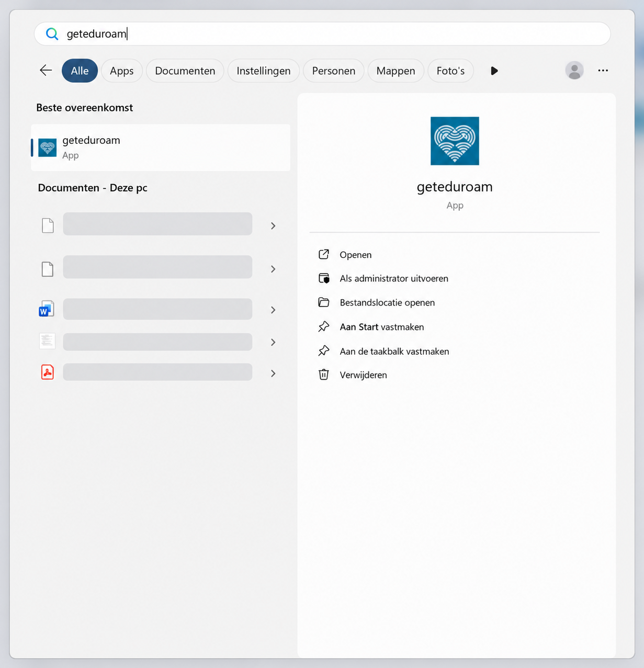The image size is (644, 668).
Task: Go back with the left arrow
Action: tap(46, 70)
